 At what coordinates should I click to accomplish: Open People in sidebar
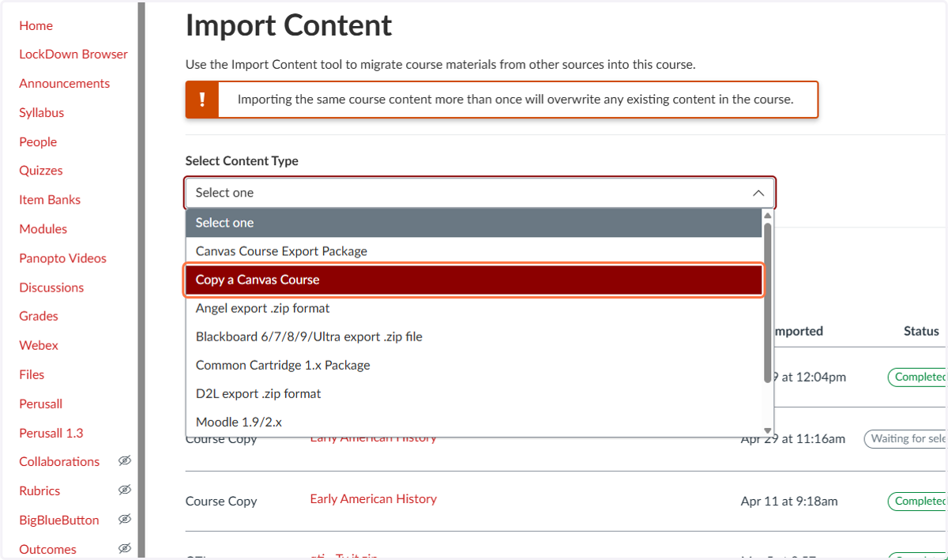[38, 142]
